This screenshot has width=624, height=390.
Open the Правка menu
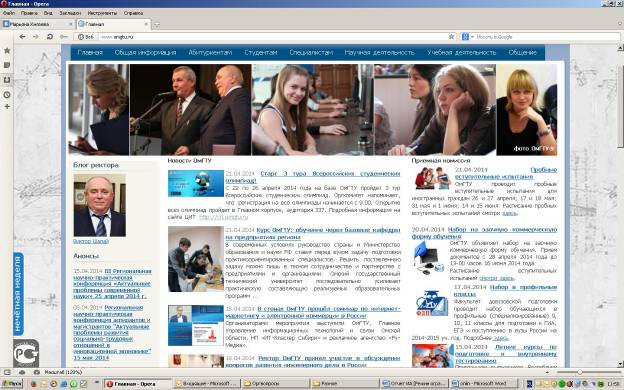tap(29, 13)
